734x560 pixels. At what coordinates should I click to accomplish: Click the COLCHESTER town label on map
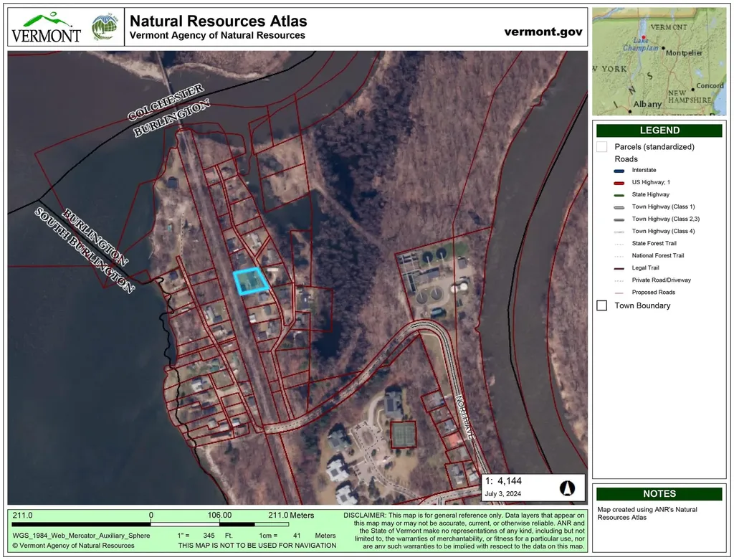(x=166, y=102)
